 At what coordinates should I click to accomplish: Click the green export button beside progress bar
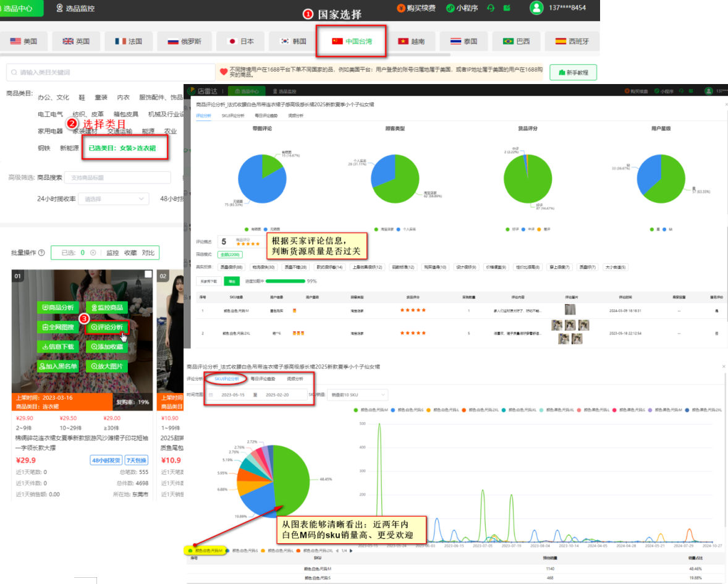(x=232, y=281)
